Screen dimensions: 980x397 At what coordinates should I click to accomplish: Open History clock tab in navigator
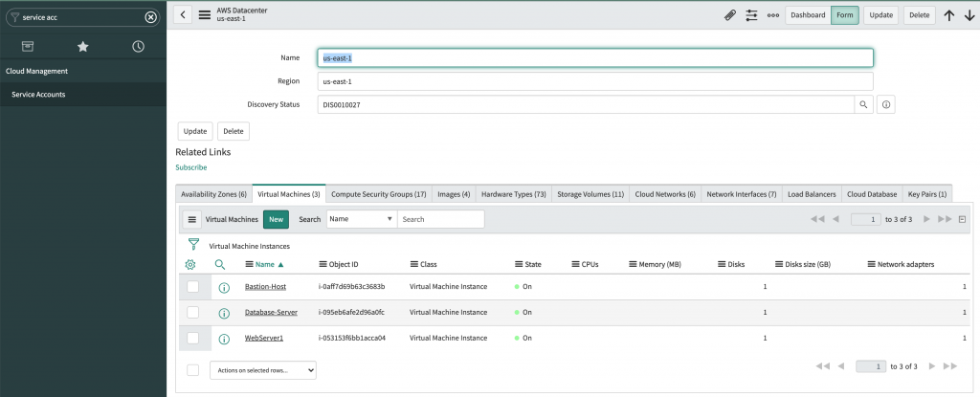pyautogui.click(x=138, y=46)
